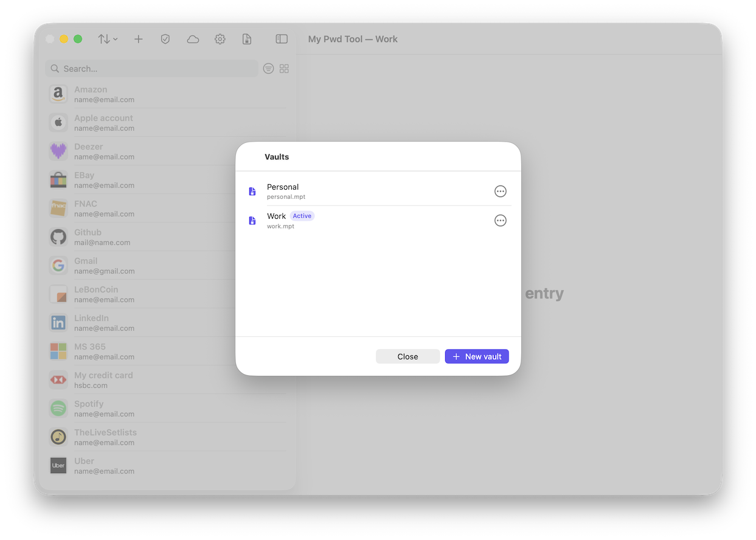The image size is (756, 540).
Task: Click the Personal vault file icon
Action: pos(252,192)
